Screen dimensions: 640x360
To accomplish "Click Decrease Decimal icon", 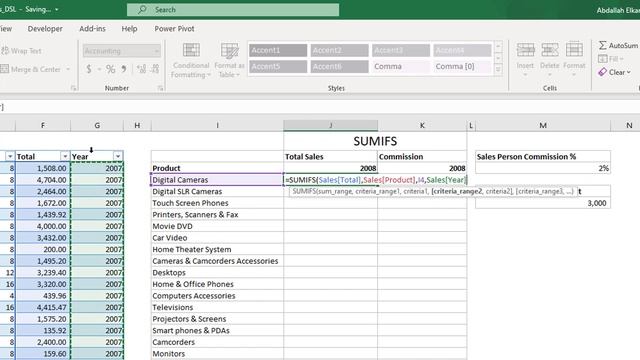I will [x=155, y=69].
